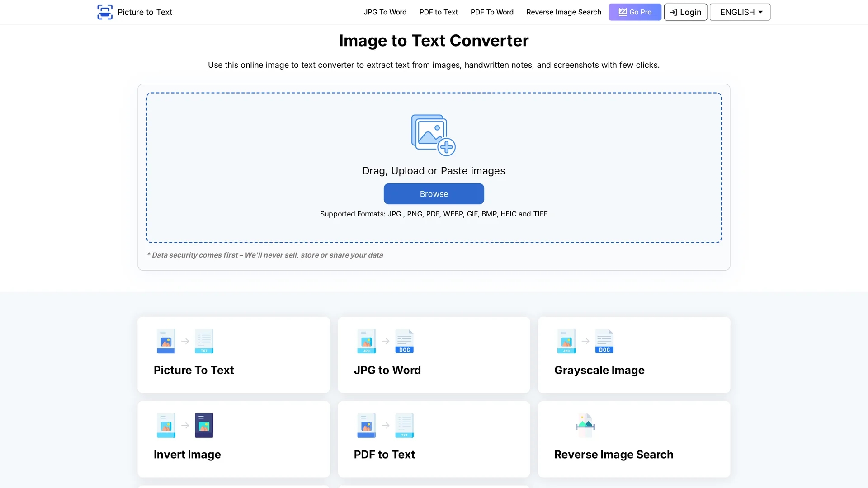Click the DOC file icon on the Grayscale Image card
Screen dimensions: 868x488
(x=604, y=341)
